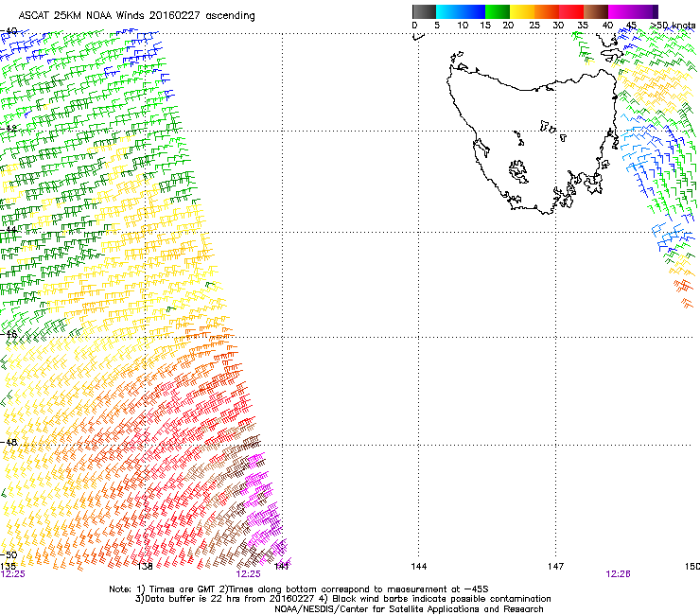
Task: Click the note line 'Data buffer is 22 hrs'
Action: point(193,599)
